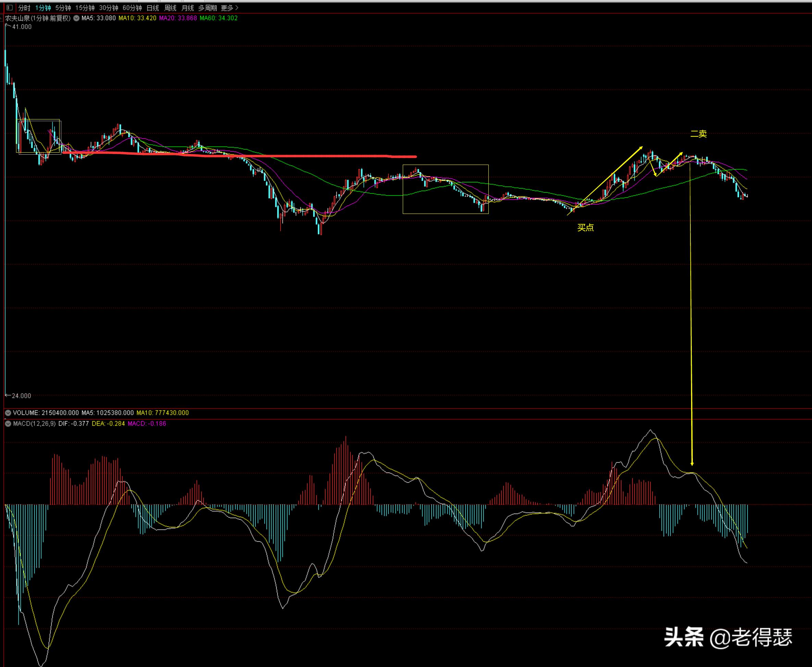This screenshot has width=812, height=667.
Task: Switch to 周线 weekly chart
Action: click(x=170, y=8)
